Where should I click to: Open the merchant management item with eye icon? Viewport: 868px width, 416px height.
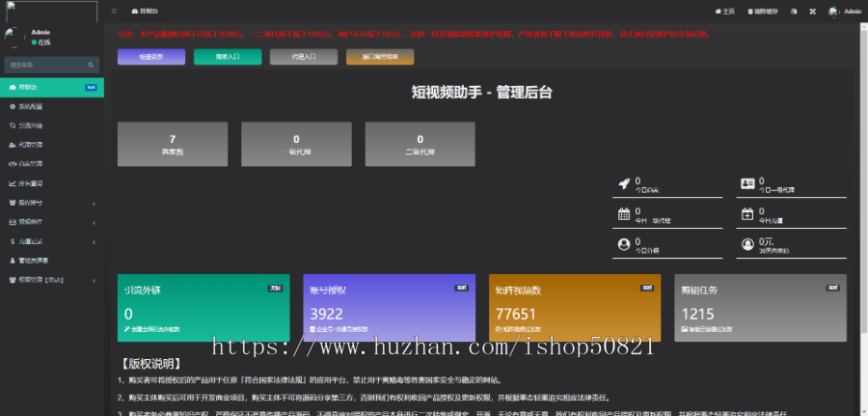(52, 164)
